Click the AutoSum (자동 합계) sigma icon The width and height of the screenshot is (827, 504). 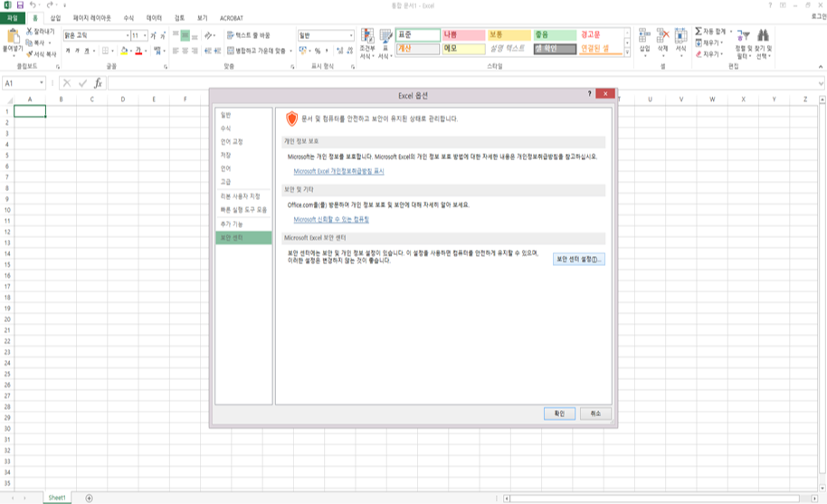(x=699, y=32)
